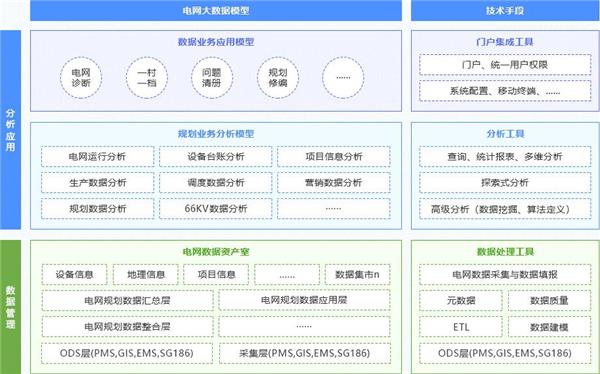The height and width of the screenshot is (374, 600).
Task: Click the 采集层(PMS,GIS,EMS,SG186) box
Action: 304,353
